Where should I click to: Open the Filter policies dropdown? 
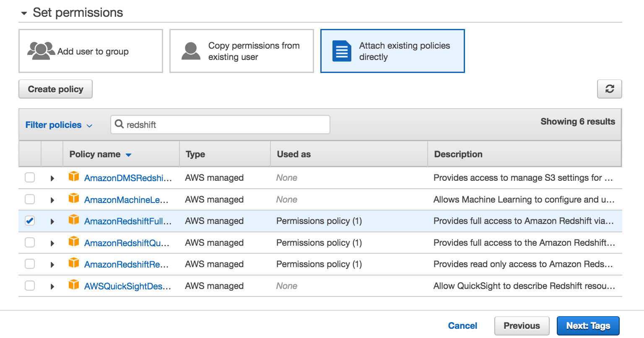(x=59, y=125)
